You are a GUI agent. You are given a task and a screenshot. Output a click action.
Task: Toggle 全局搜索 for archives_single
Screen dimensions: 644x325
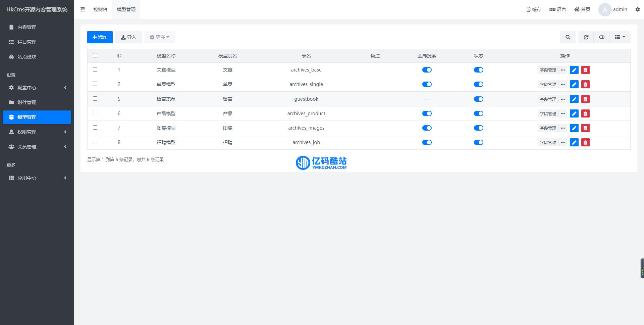click(x=427, y=84)
